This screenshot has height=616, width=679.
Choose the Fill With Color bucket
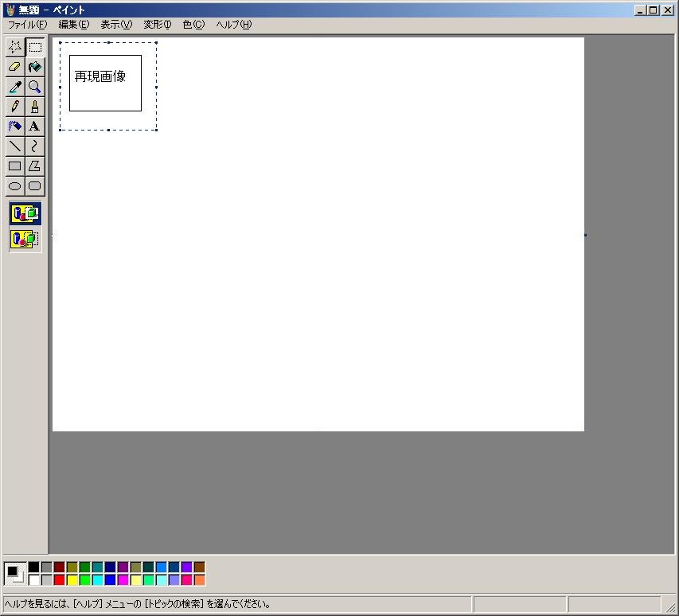click(35, 67)
